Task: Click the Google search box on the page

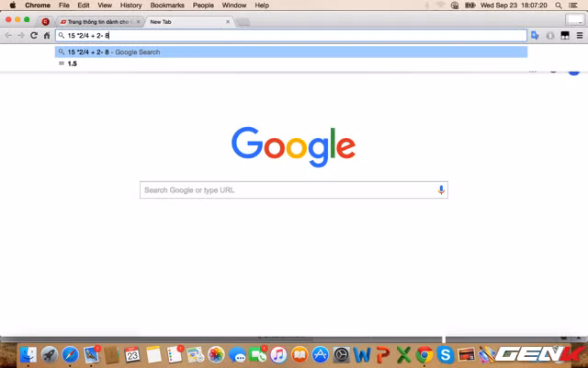Action: pos(287,190)
